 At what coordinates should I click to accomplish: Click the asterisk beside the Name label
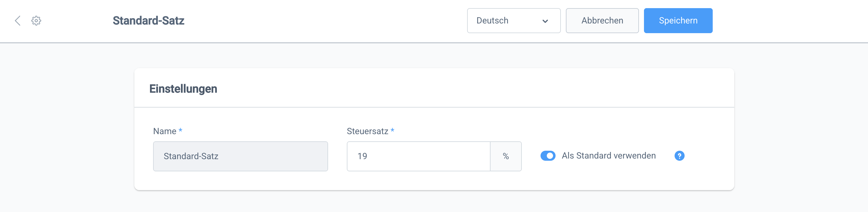(180, 130)
